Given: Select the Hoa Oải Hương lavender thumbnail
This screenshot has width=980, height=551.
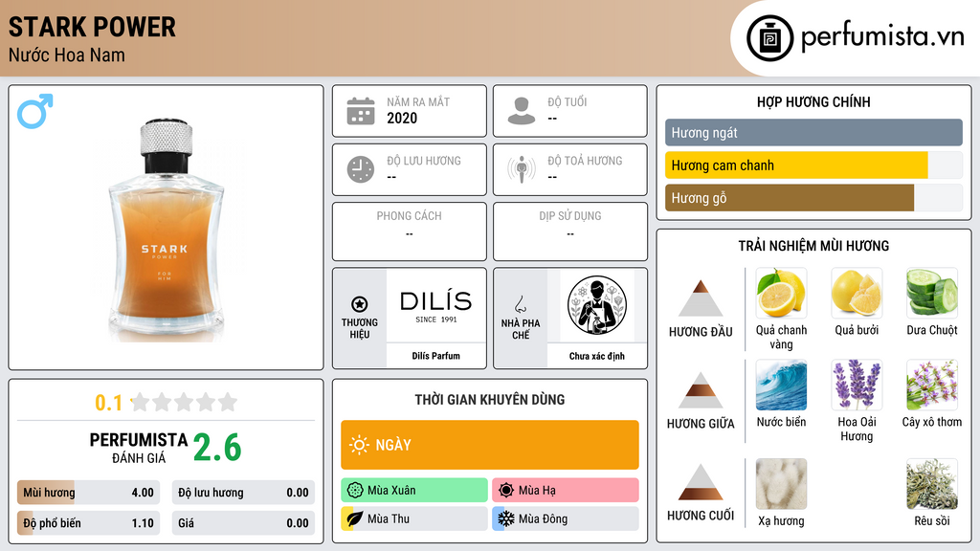Looking at the screenshot, I should click(x=857, y=385).
